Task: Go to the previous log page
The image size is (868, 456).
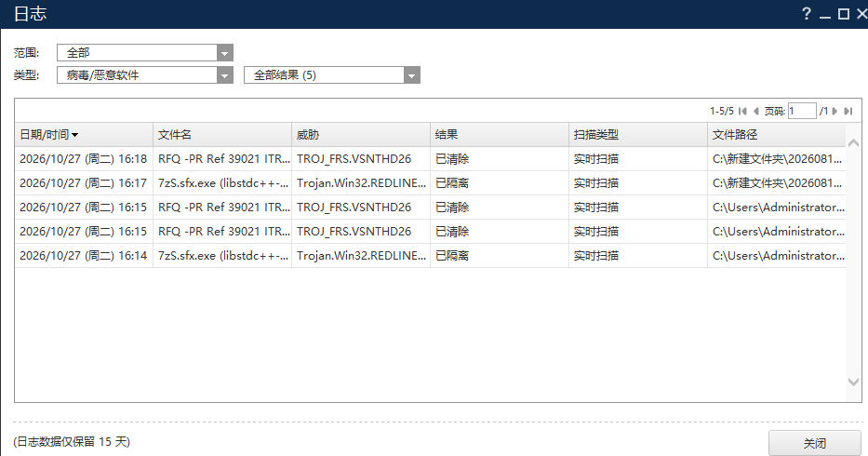Action: tap(755, 112)
